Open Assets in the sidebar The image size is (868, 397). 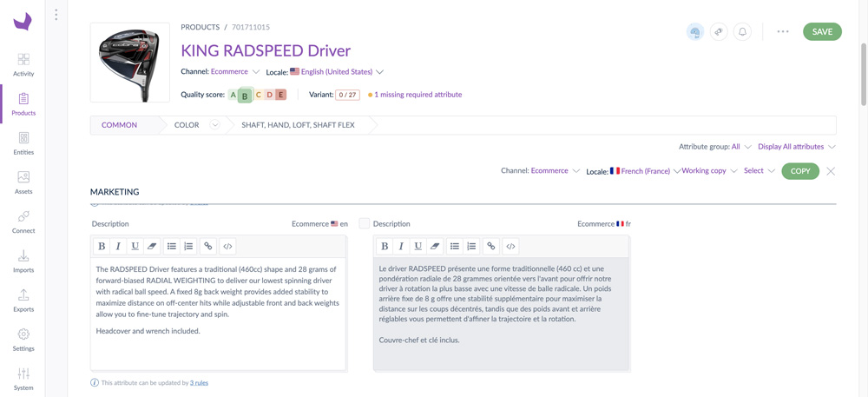click(x=23, y=182)
